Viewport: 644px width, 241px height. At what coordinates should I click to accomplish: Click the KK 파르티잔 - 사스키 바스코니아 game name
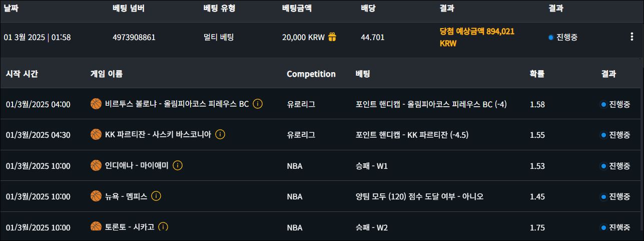pos(158,135)
